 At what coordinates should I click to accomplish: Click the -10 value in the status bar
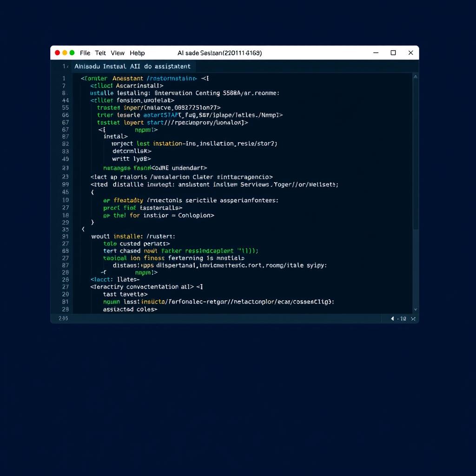point(402,318)
